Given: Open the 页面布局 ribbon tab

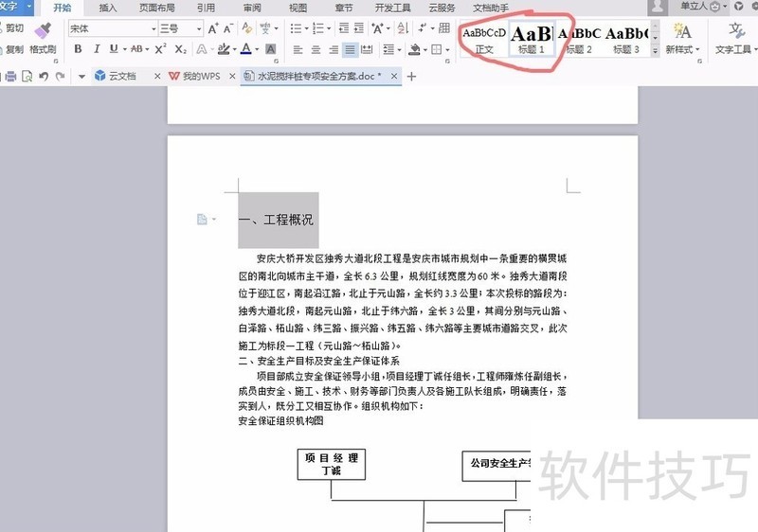Looking at the screenshot, I should click(x=157, y=8).
